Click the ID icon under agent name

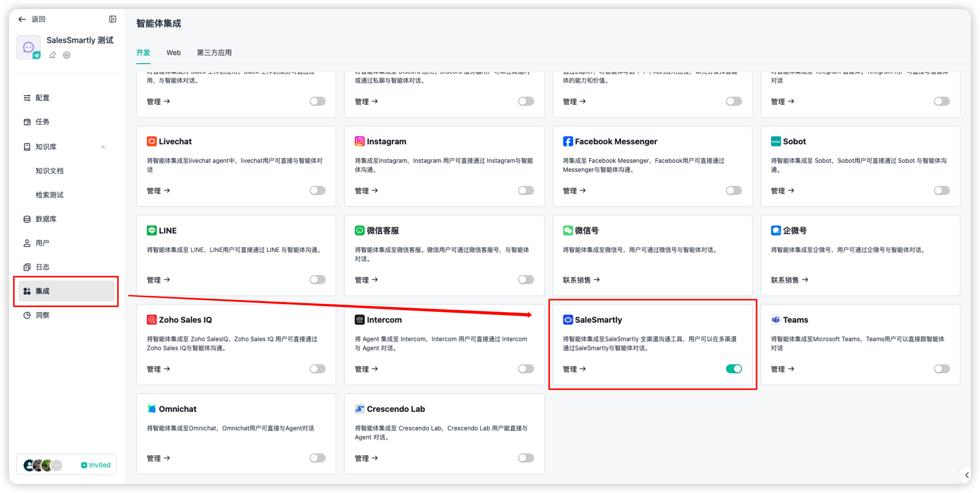click(67, 55)
